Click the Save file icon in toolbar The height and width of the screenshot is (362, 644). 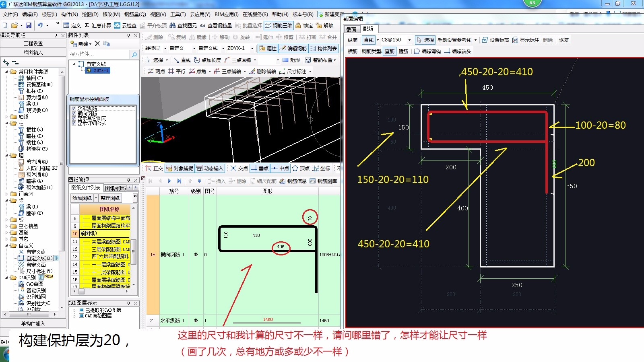click(29, 25)
